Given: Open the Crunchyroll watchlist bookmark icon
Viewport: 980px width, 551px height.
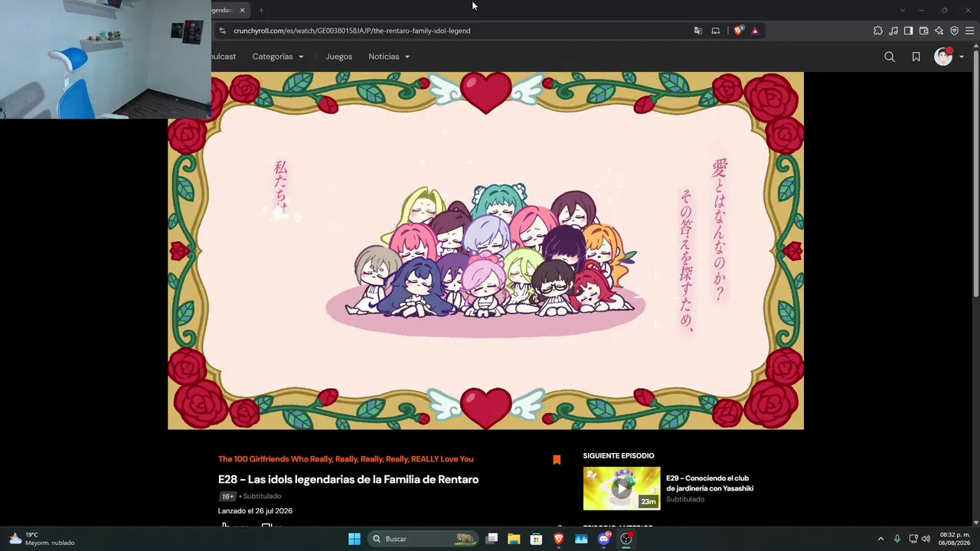Looking at the screenshot, I should (916, 57).
